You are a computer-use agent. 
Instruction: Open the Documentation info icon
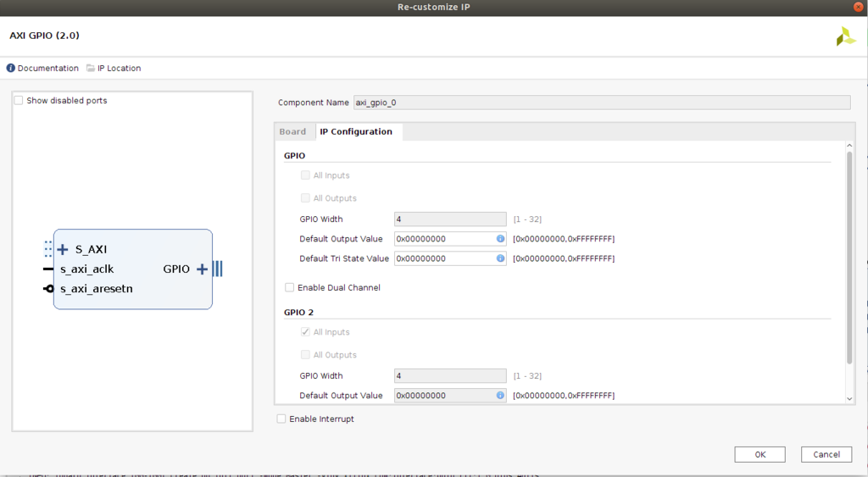click(x=10, y=68)
